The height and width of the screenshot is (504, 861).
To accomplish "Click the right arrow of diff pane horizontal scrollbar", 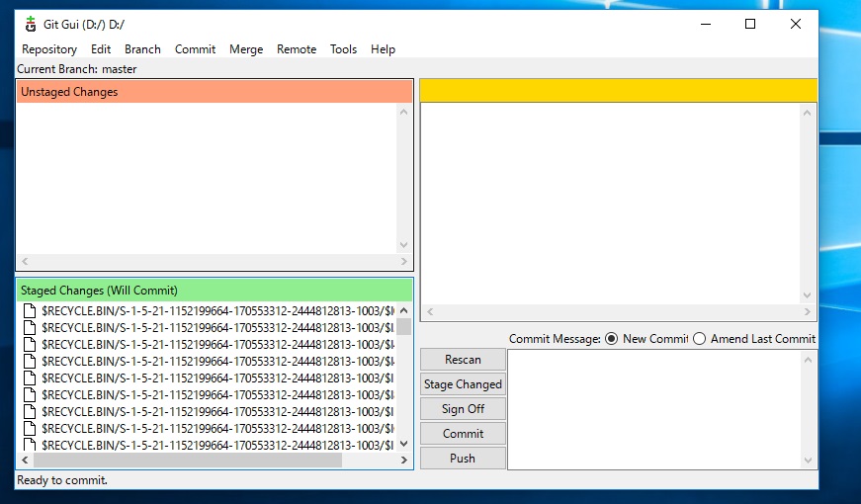I will (x=808, y=312).
